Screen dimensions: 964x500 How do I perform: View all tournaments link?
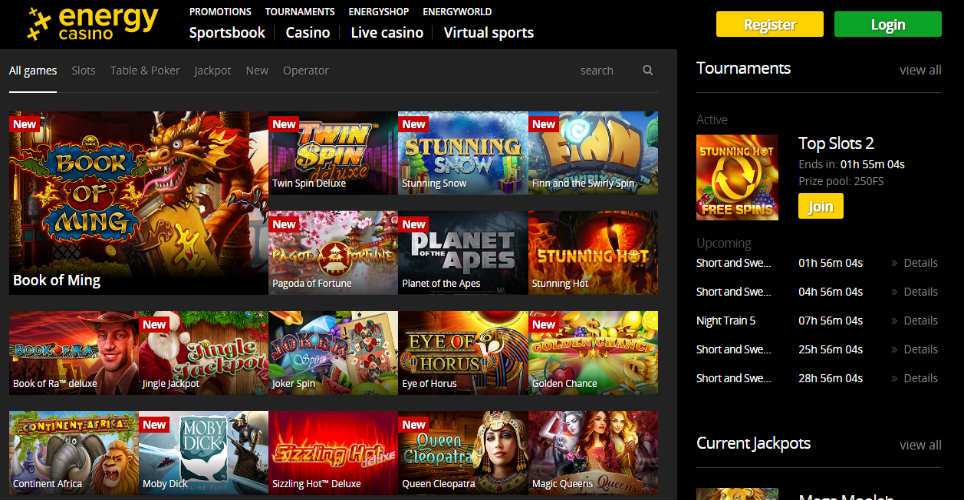(919, 70)
